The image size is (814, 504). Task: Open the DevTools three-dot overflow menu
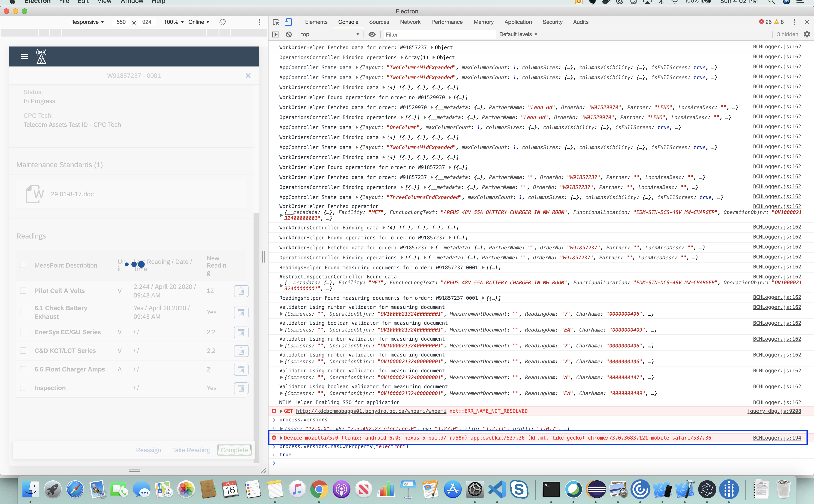pyautogui.click(x=795, y=22)
